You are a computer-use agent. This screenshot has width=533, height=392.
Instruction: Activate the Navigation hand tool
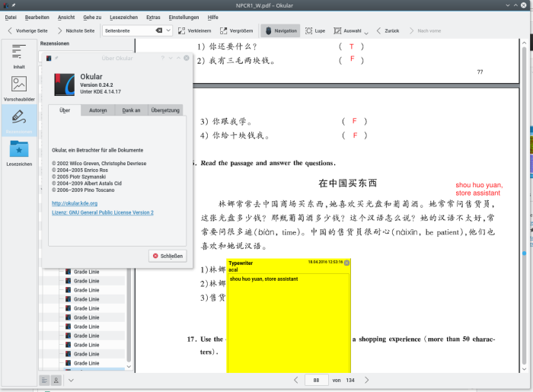pyautogui.click(x=281, y=30)
